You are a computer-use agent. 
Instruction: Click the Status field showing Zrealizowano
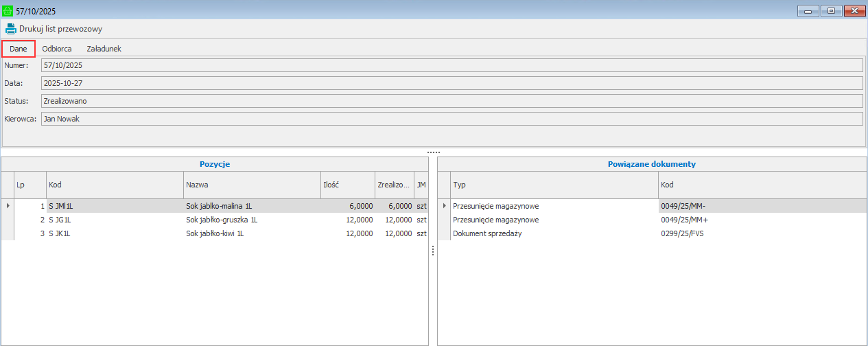[451, 101]
